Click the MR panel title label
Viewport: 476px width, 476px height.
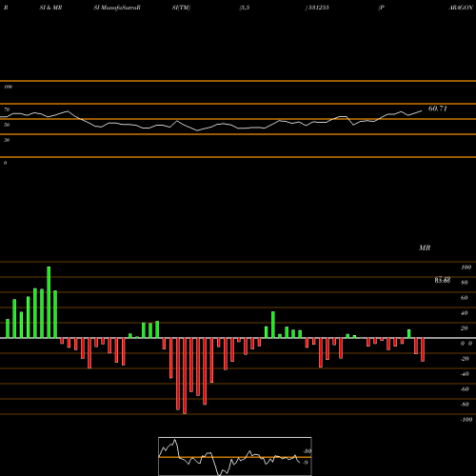pos(425,248)
